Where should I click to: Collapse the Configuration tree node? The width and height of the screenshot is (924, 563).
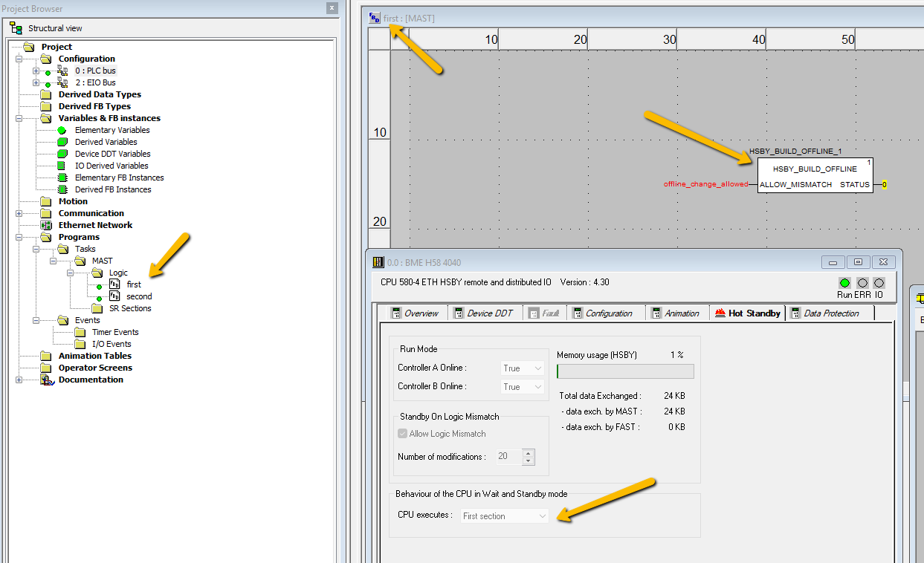pyautogui.click(x=19, y=59)
